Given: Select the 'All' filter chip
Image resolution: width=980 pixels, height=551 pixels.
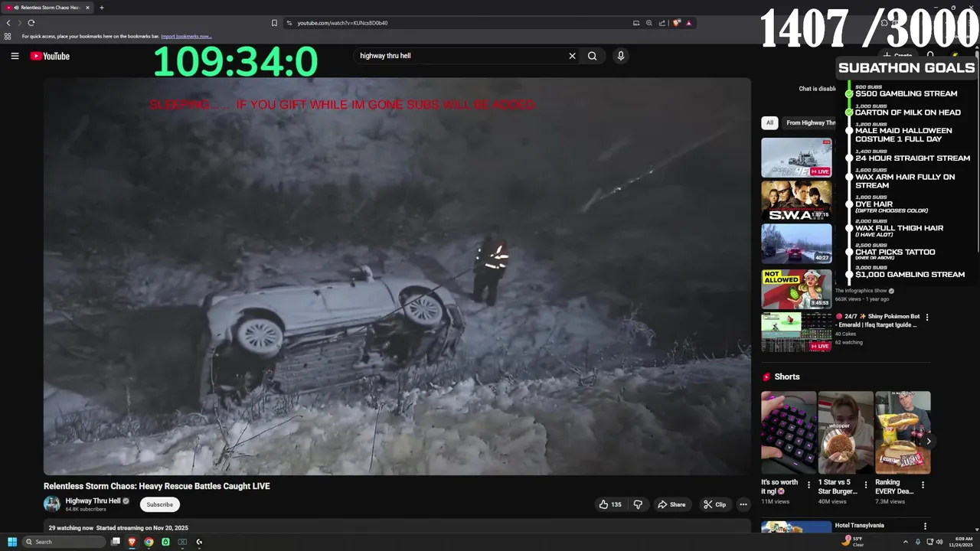Looking at the screenshot, I should [769, 122].
